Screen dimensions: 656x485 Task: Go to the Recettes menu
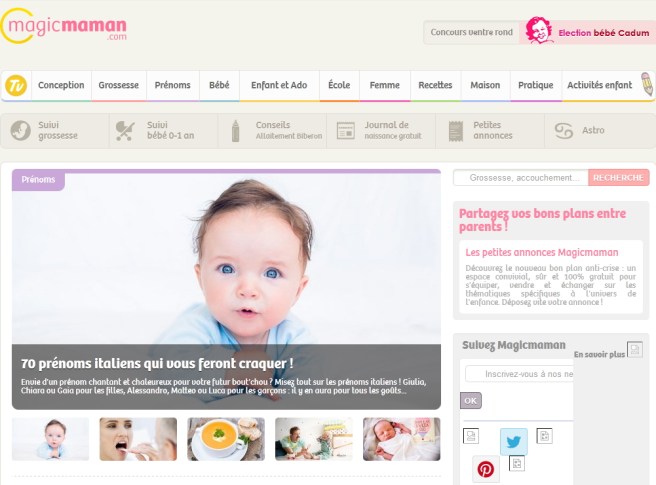tap(435, 85)
